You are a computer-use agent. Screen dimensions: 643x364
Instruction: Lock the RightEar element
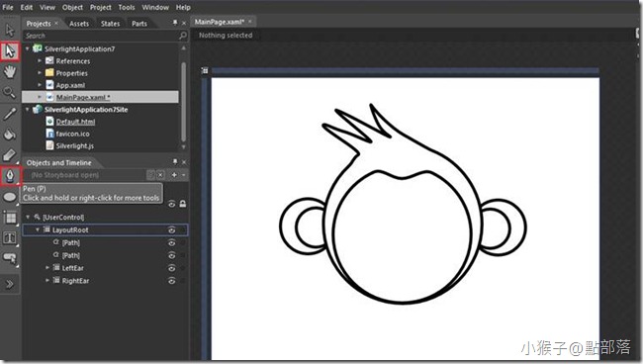[x=183, y=281]
